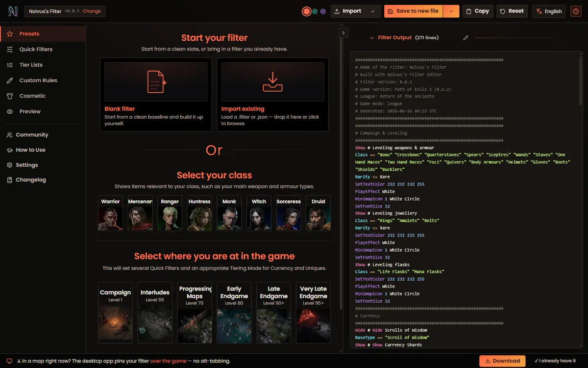Screen dimensions: 588x368
Task: Reset the filter
Action: [x=512, y=11]
